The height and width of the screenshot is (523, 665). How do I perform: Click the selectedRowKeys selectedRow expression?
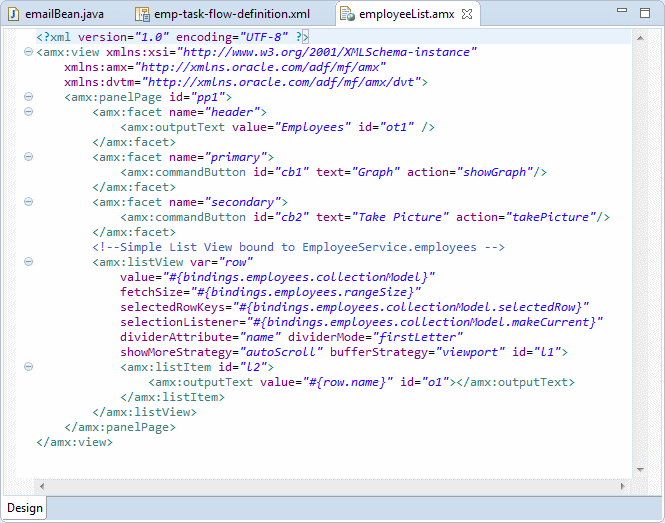[x=411, y=307]
